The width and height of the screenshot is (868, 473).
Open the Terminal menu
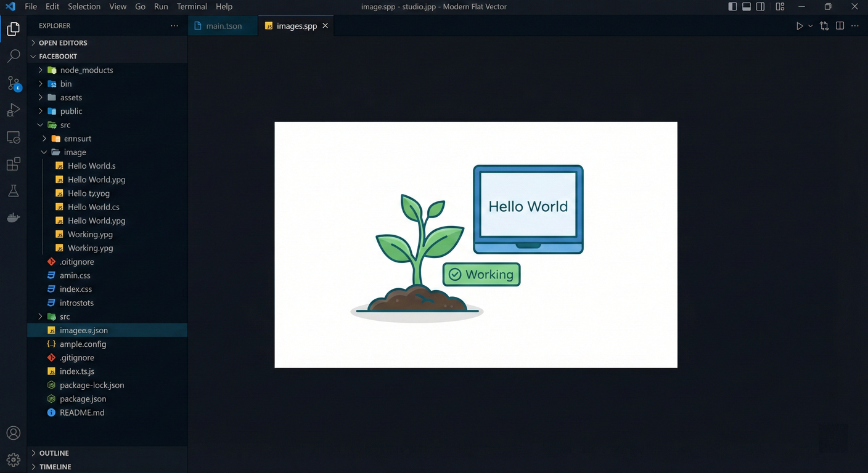coord(192,7)
